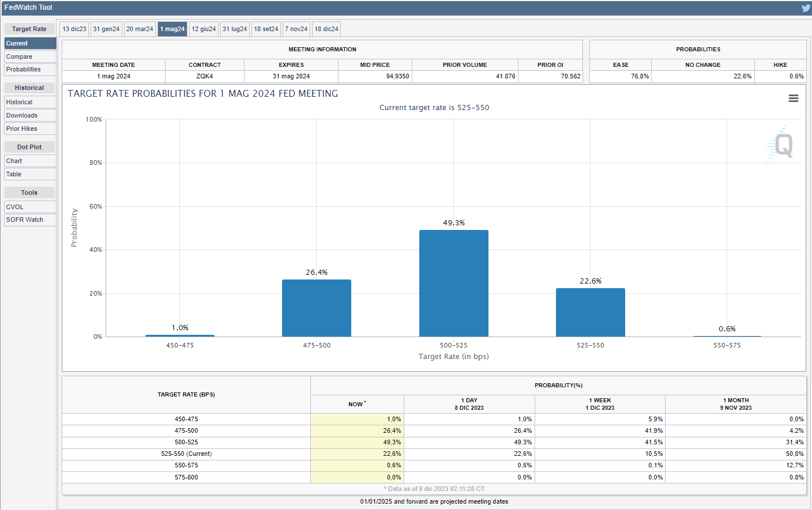Click the 500-525 bar in chart

coord(454,283)
